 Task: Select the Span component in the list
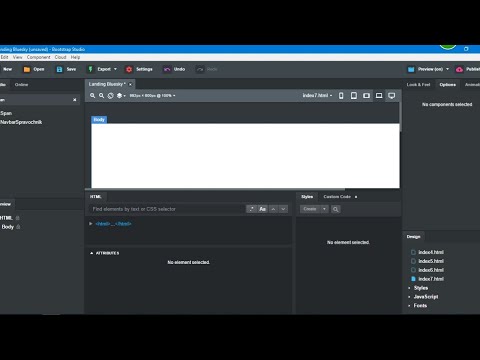6,113
